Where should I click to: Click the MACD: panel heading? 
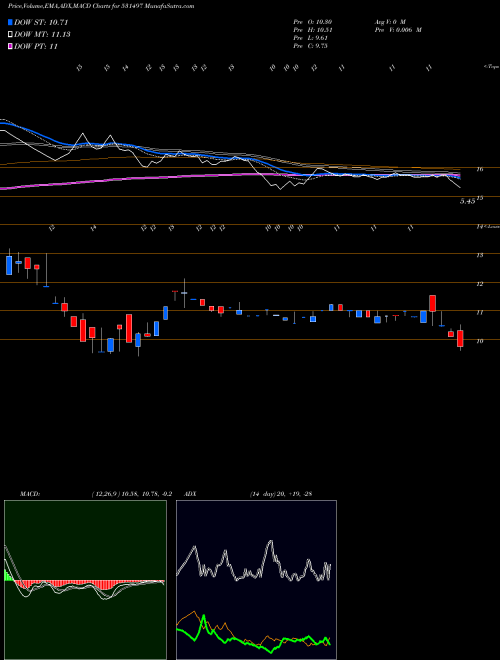coord(30,494)
